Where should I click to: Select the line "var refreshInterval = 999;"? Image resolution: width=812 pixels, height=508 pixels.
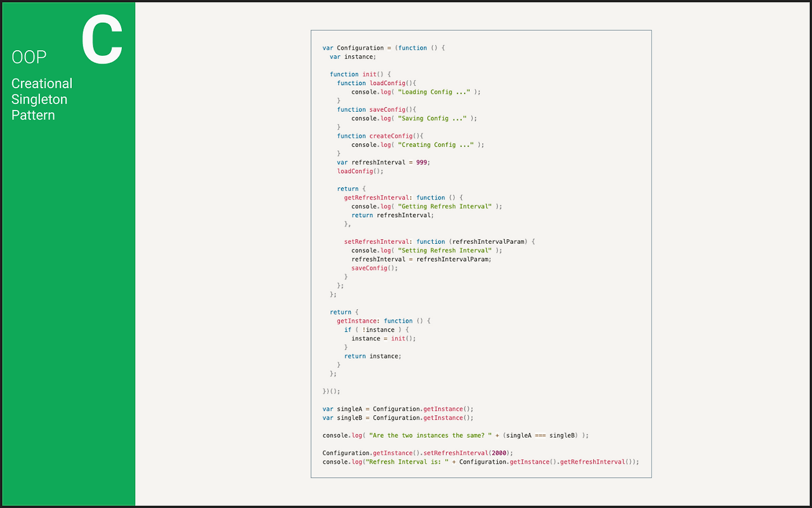[384, 163]
